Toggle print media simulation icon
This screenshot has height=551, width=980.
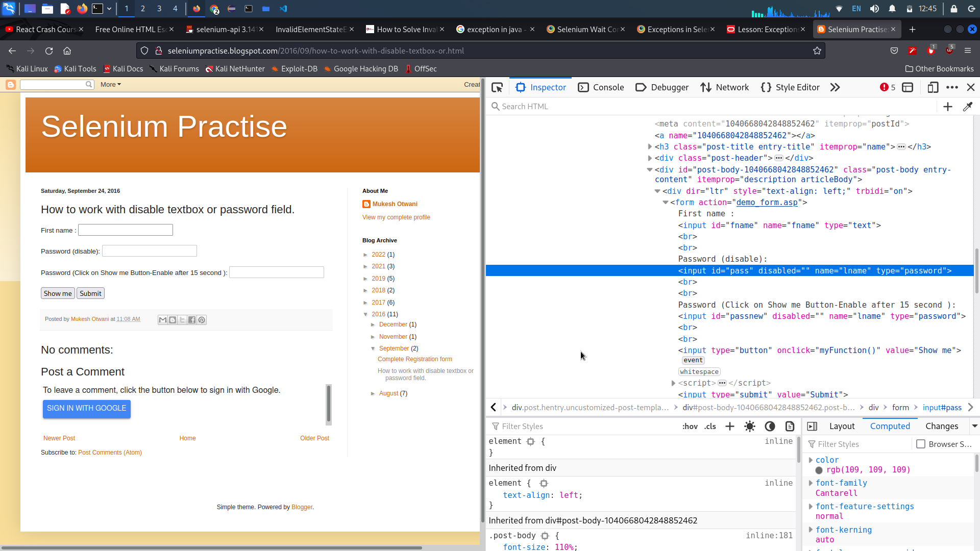click(789, 426)
